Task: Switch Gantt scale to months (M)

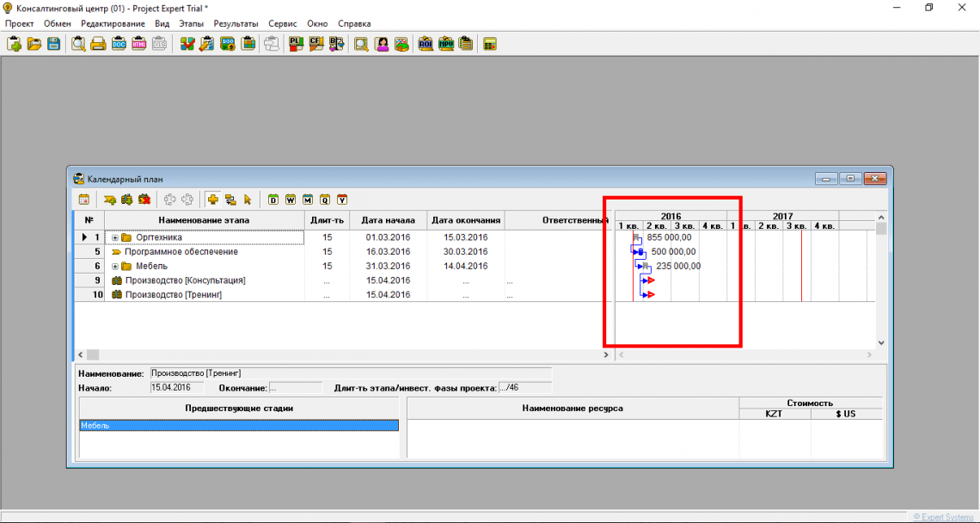Action: 308,200
